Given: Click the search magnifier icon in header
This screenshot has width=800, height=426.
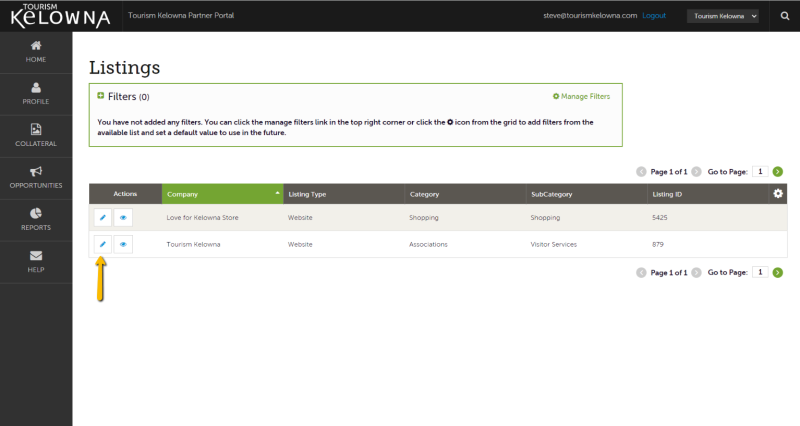Looking at the screenshot, I should tap(785, 16).
